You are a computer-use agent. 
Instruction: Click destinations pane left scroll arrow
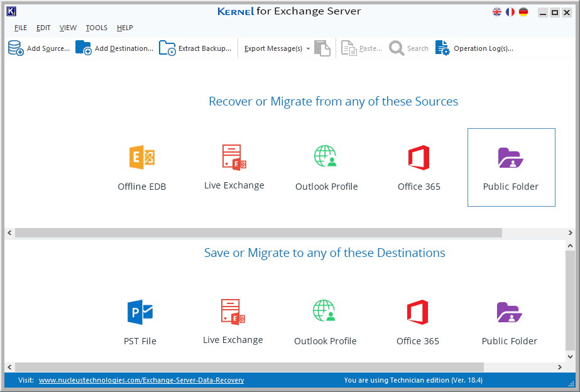[x=9, y=367]
